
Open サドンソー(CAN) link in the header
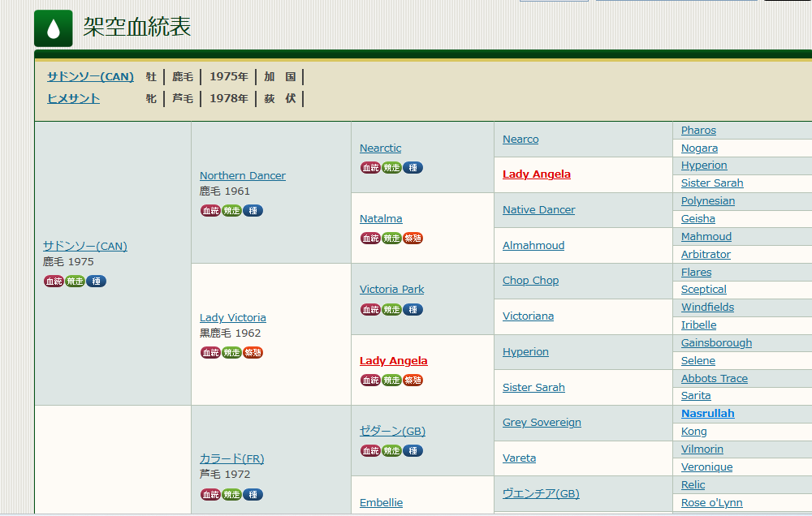[x=90, y=77]
